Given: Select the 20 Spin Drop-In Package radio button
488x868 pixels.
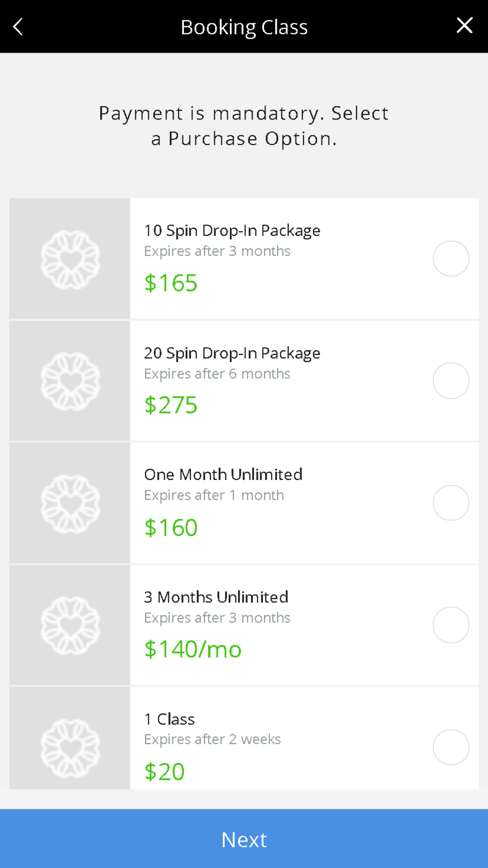Looking at the screenshot, I should 451,380.
